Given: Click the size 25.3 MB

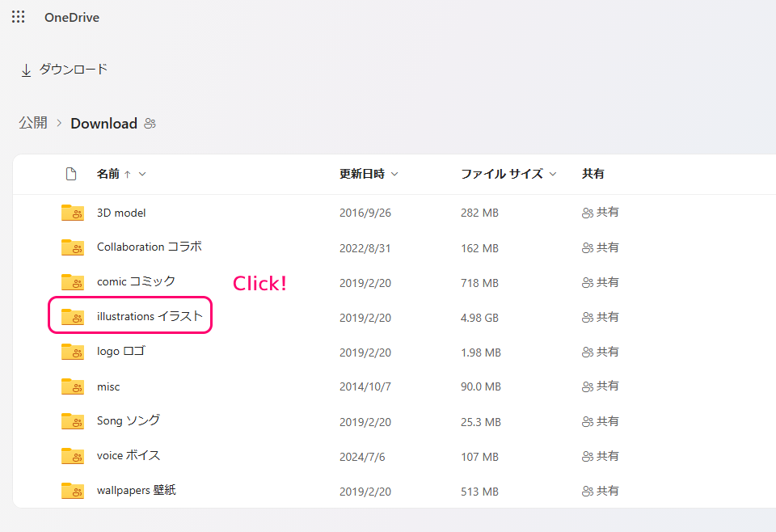Looking at the screenshot, I should coord(481,422).
